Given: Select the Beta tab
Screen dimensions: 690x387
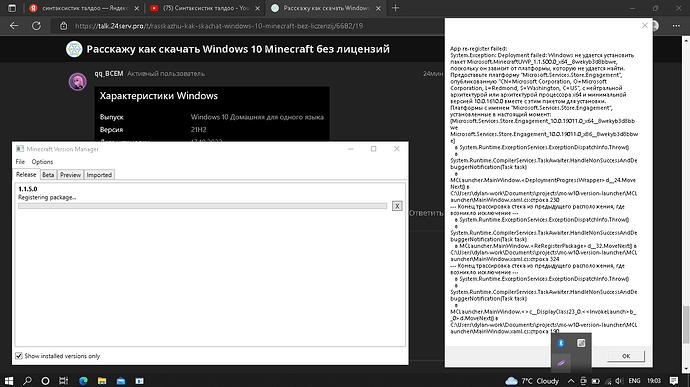Looking at the screenshot, I should [48, 175].
